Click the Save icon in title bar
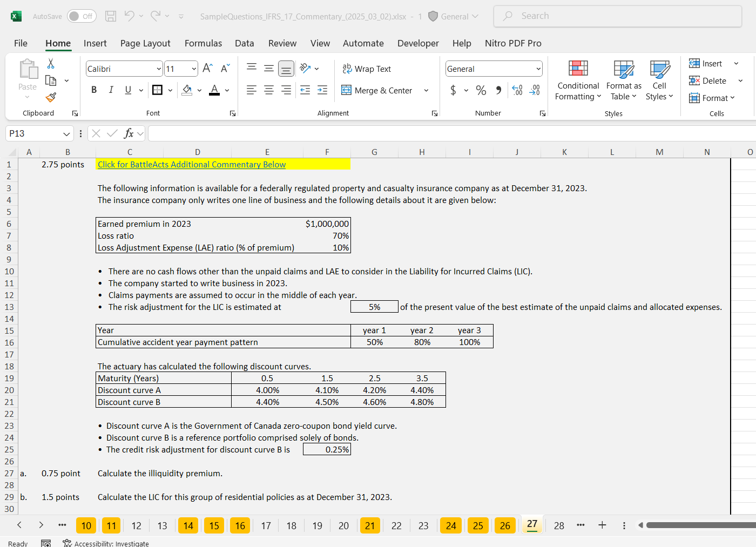This screenshot has height=547, width=756. click(111, 16)
